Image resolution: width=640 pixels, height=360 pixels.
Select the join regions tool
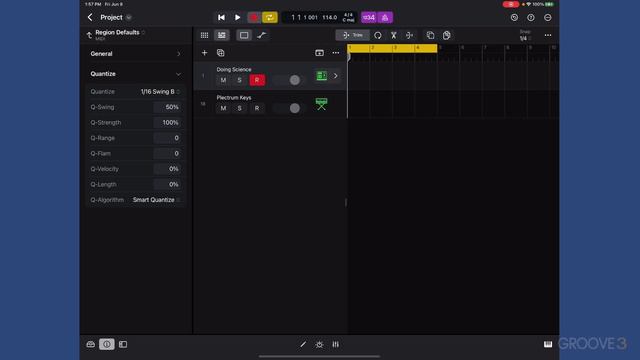click(x=409, y=36)
